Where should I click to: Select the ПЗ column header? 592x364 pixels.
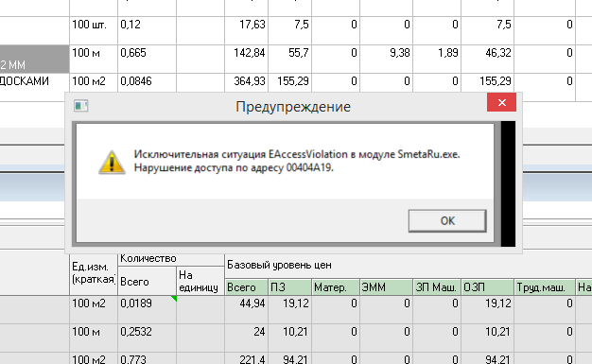pos(289,287)
